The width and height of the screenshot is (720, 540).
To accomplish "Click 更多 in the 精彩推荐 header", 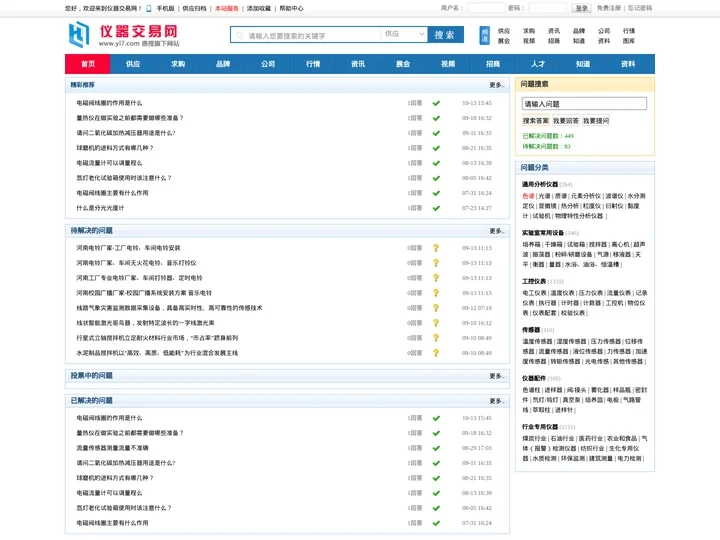I will pyautogui.click(x=496, y=85).
